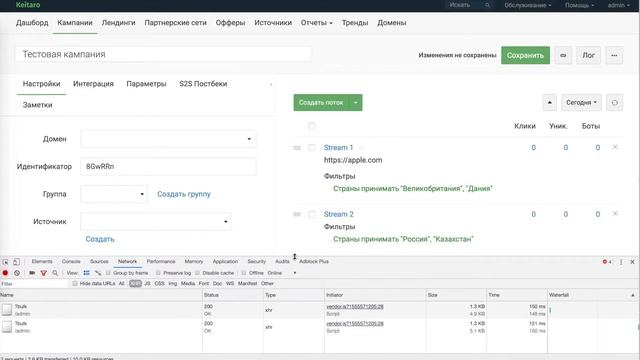Select the large request rows view icon

pos(87,273)
